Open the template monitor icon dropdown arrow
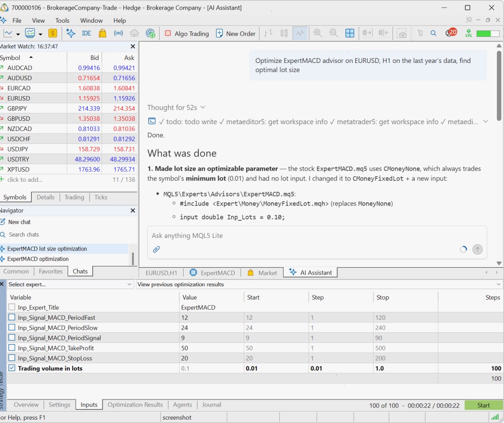The height and width of the screenshot is (423, 504). point(40,34)
